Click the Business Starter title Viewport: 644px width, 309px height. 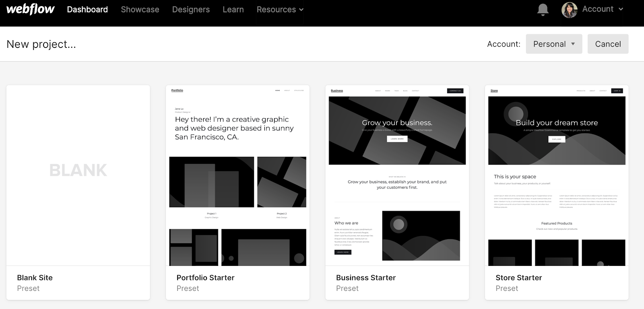(x=365, y=278)
